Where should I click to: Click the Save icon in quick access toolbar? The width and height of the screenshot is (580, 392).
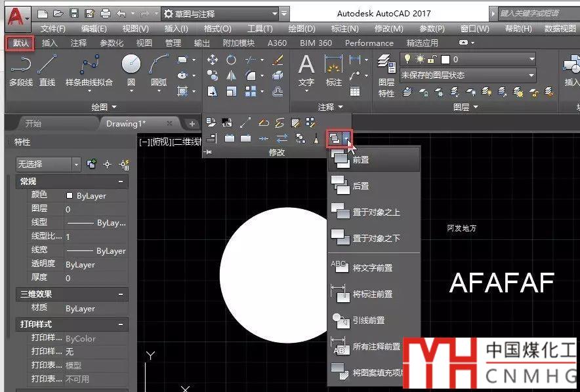[74, 13]
